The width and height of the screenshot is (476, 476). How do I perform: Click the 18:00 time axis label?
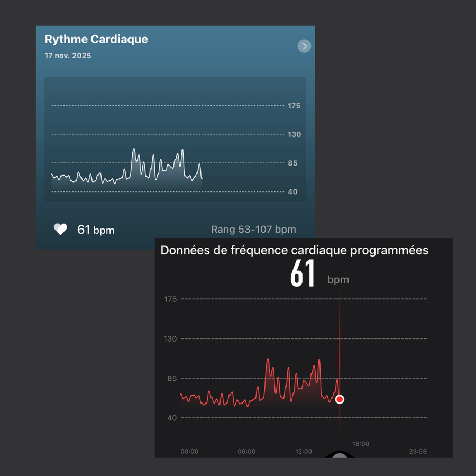click(x=361, y=444)
